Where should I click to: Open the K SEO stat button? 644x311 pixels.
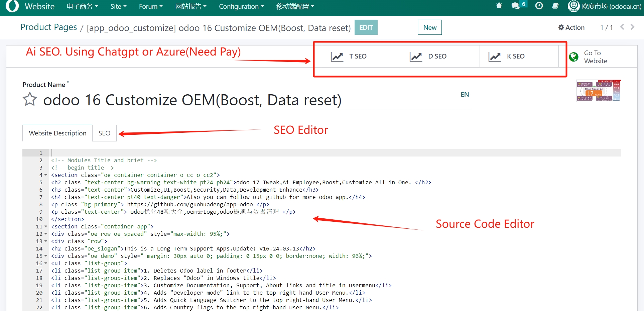pyautogui.click(x=519, y=57)
